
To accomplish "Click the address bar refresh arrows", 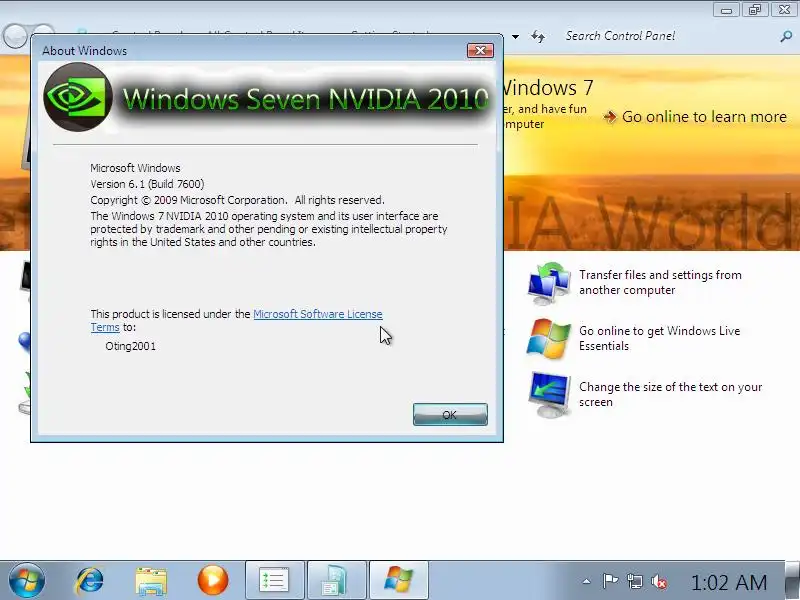I will click(538, 36).
